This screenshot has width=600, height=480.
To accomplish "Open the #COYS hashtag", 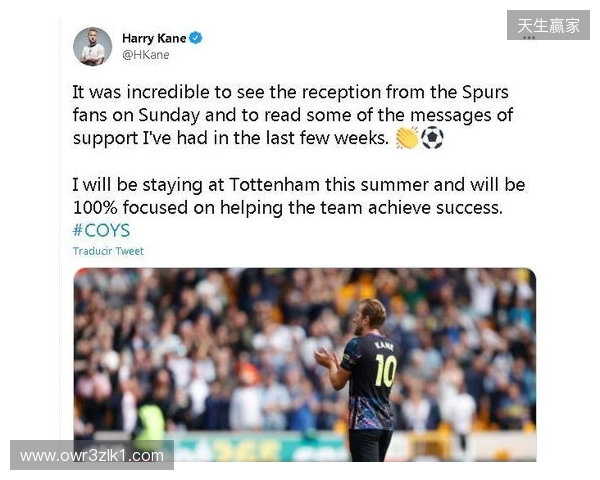I will [x=101, y=230].
